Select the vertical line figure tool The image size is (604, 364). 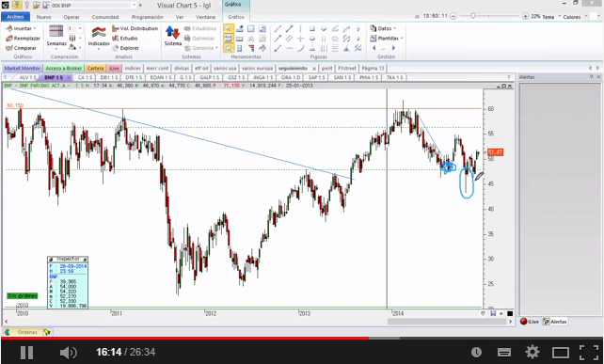(300, 28)
